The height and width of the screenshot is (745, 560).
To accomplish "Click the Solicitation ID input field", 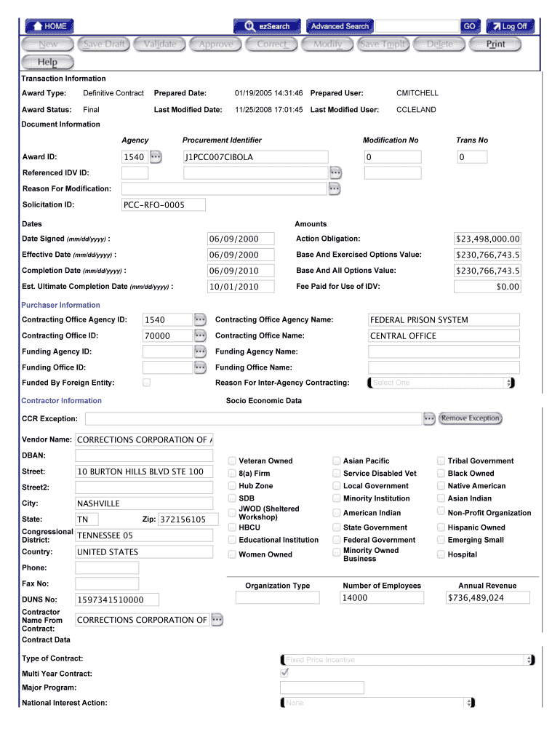I will [x=164, y=205].
